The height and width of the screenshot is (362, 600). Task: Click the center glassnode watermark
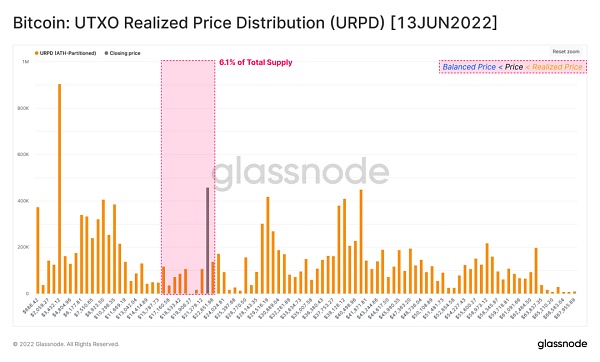tap(300, 173)
